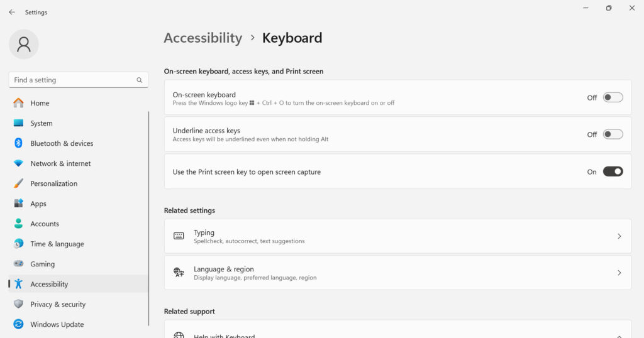Image resolution: width=644 pixels, height=338 pixels.
Task: Click the Home icon in sidebar
Action: [18, 103]
